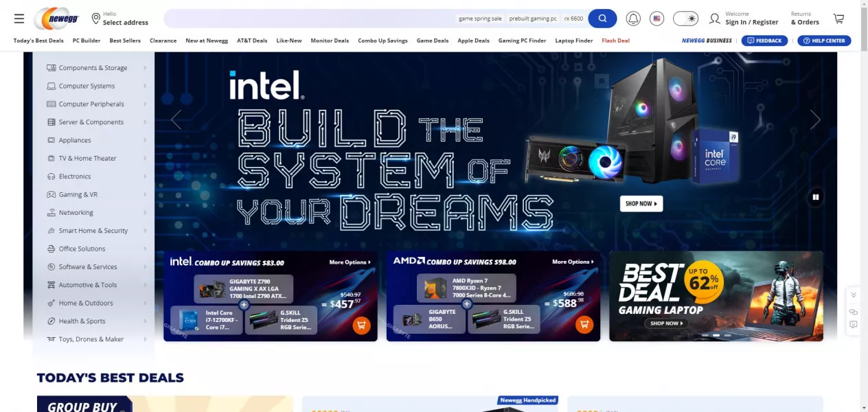Open Clearance nav item
868x412 pixels.
point(163,41)
